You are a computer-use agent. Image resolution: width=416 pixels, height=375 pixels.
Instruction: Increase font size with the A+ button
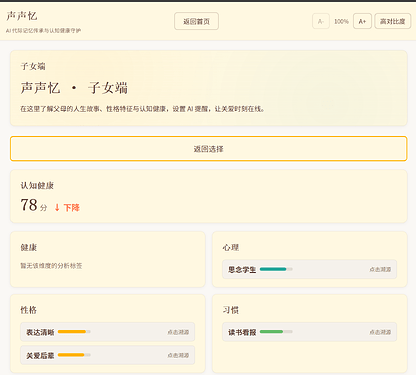(x=362, y=21)
